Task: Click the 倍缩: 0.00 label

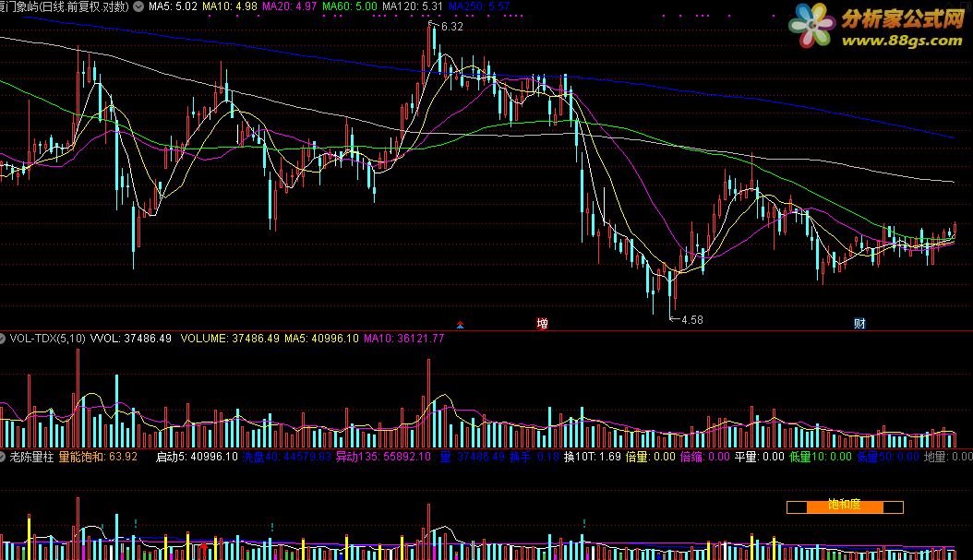Action: 705,457
